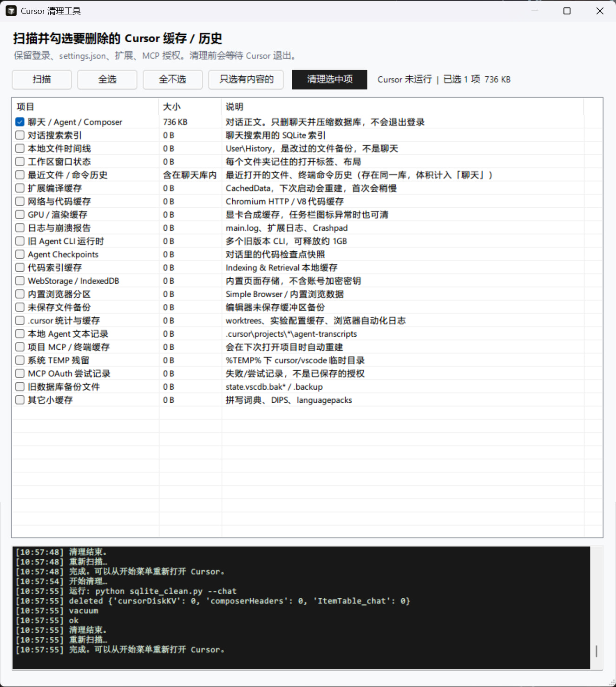
Task: Click the 全不选 button
Action: coord(173,79)
